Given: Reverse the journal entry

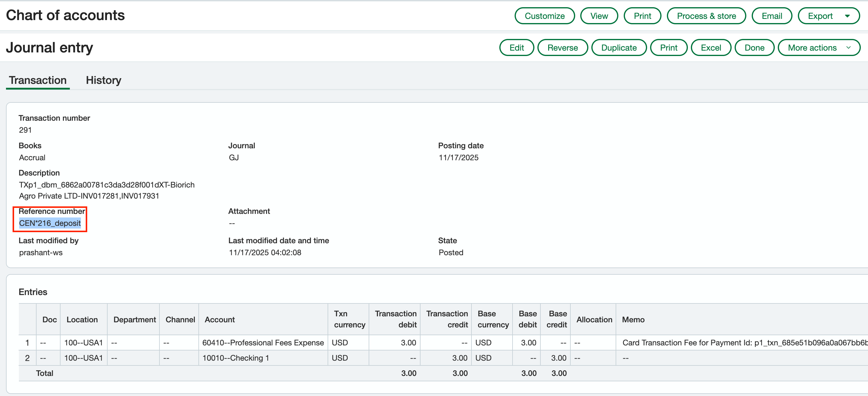Looking at the screenshot, I should point(562,48).
